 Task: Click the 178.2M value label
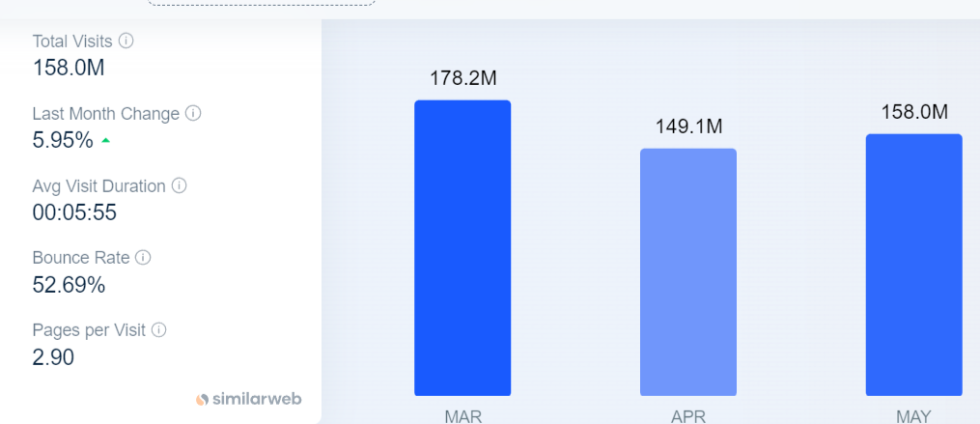tap(463, 78)
